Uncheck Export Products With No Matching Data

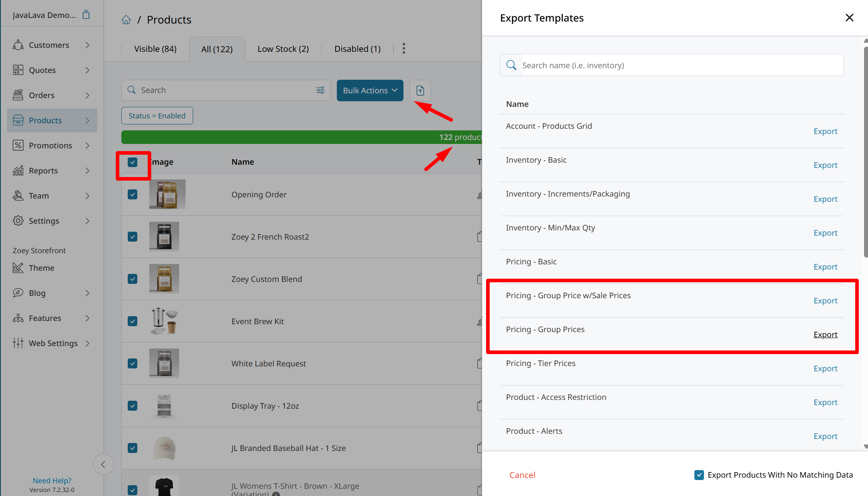[x=699, y=475]
